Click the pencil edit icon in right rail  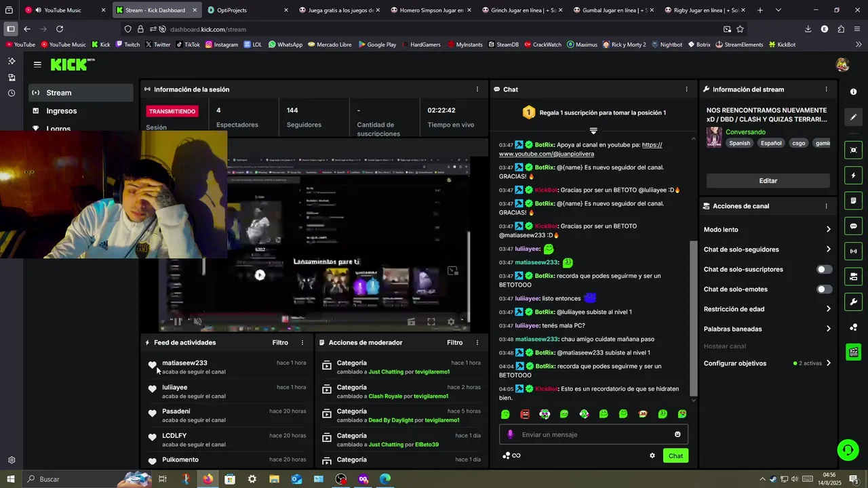(x=853, y=117)
